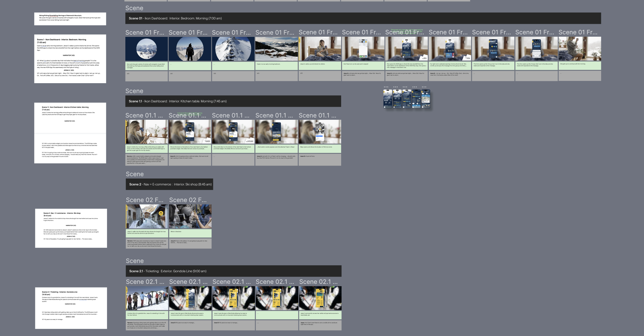644x336 pixels.
Task: Select the green note 'Open in on an early morning bedroom.'
Action: coord(277,66)
